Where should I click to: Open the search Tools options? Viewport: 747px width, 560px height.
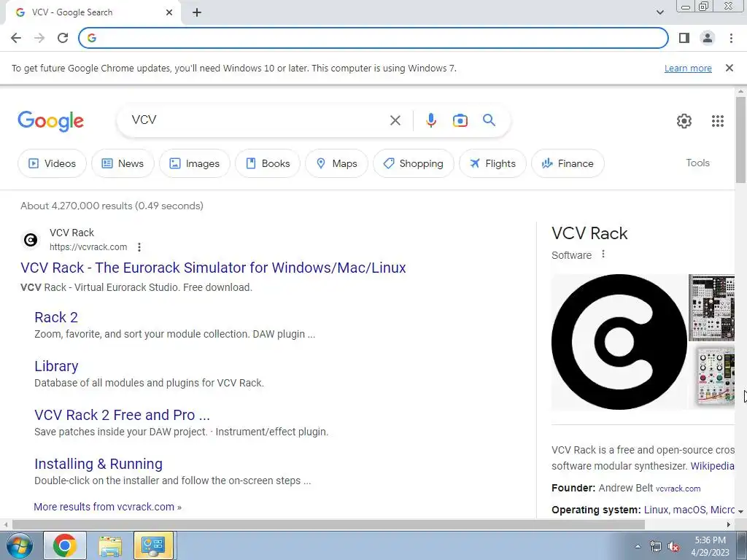point(697,163)
